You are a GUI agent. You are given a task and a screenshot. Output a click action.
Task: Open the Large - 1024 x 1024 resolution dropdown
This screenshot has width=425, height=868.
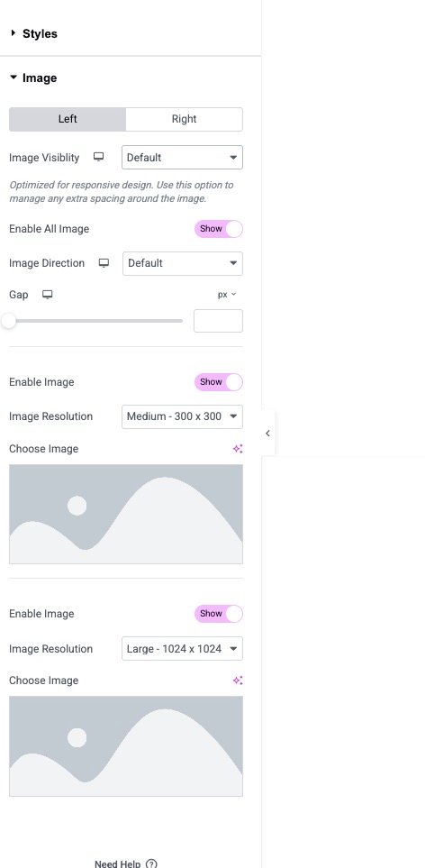(x=182, y=648)
